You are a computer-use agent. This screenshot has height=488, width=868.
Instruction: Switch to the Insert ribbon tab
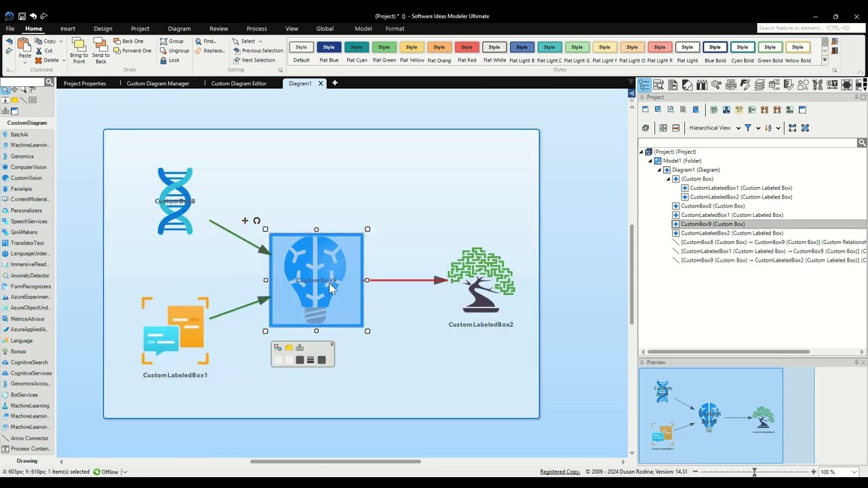point(68,28)
